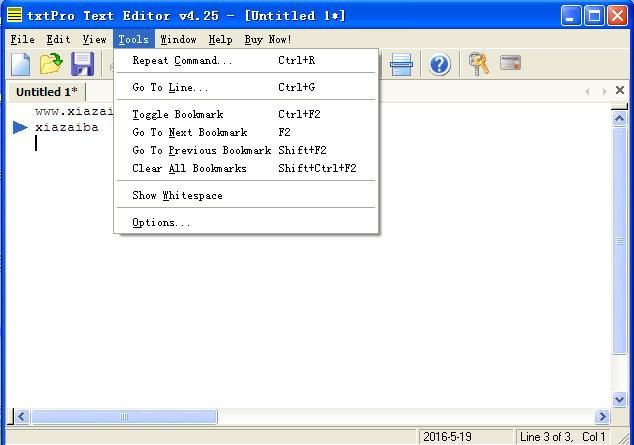Open Help using the question mark icon
Screen dimensions: 634x445
click(x=440, y=65)
